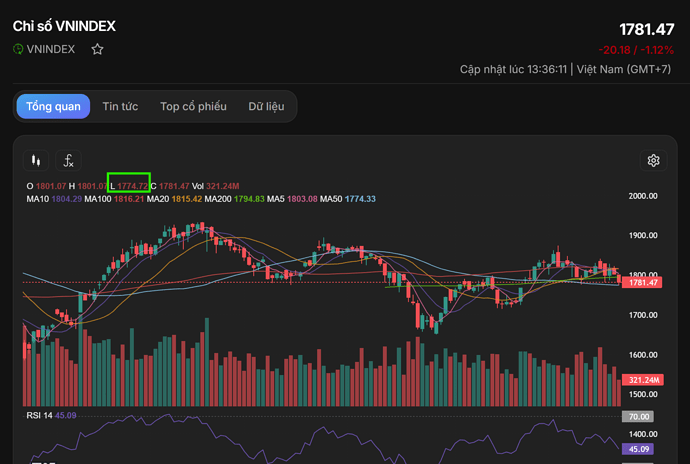
Task: Click the purple 45.09 RSI tag on axis
Action: (638, 449)
